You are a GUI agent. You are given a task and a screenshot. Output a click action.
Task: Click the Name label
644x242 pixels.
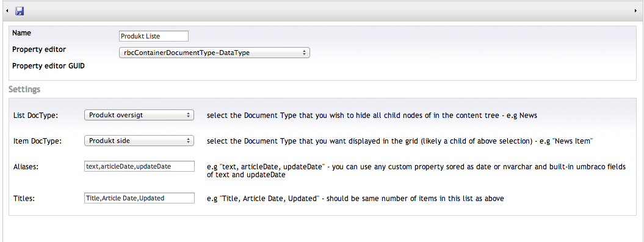(x=22, y=33)
